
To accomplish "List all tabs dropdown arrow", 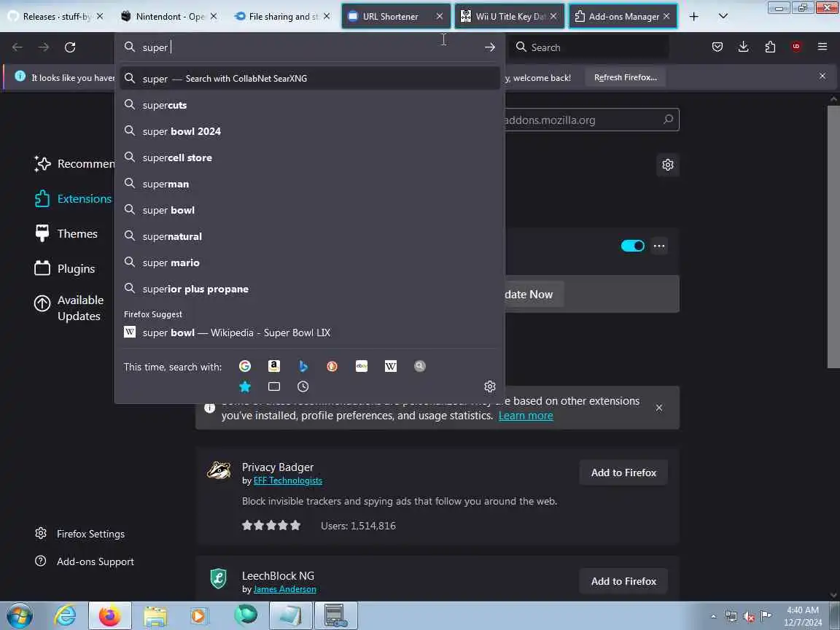I will (723, 17).
